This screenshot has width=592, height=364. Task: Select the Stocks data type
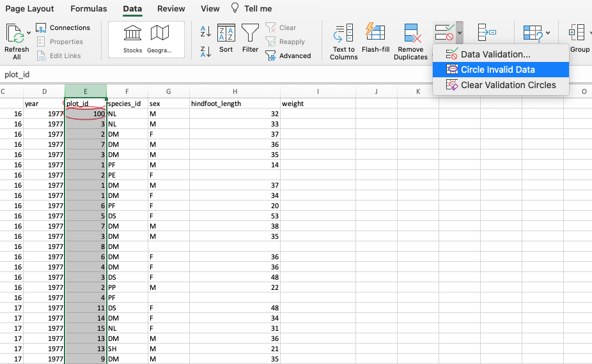[132, 39]
